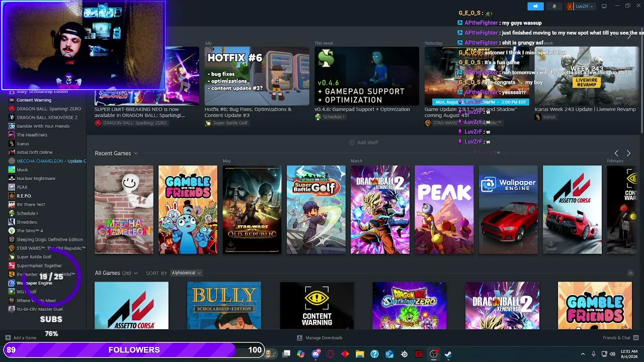Screen dimensions: 644x362
Task: Open Discord from the taskbar
Action: [x=316, y=354]
